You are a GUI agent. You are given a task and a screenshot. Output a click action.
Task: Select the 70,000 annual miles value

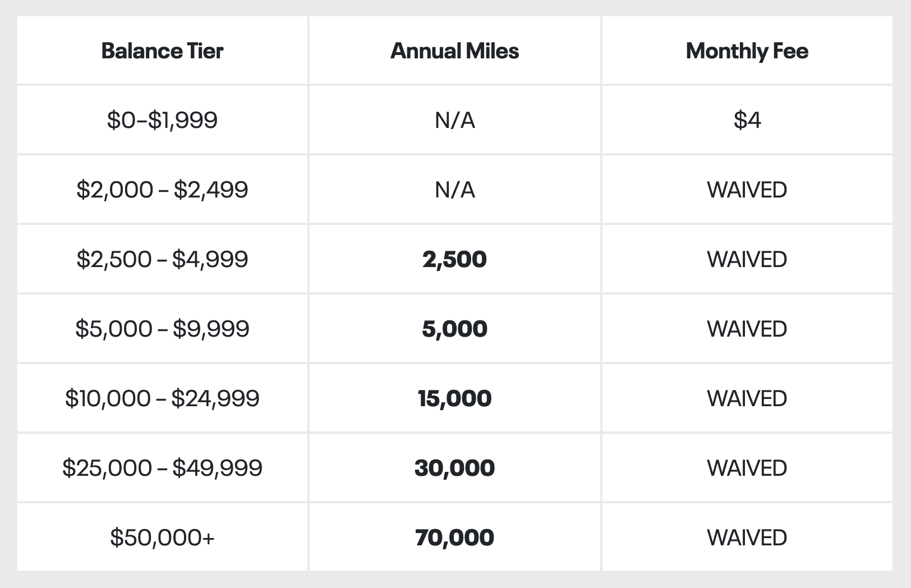click(x=454, y=538)
